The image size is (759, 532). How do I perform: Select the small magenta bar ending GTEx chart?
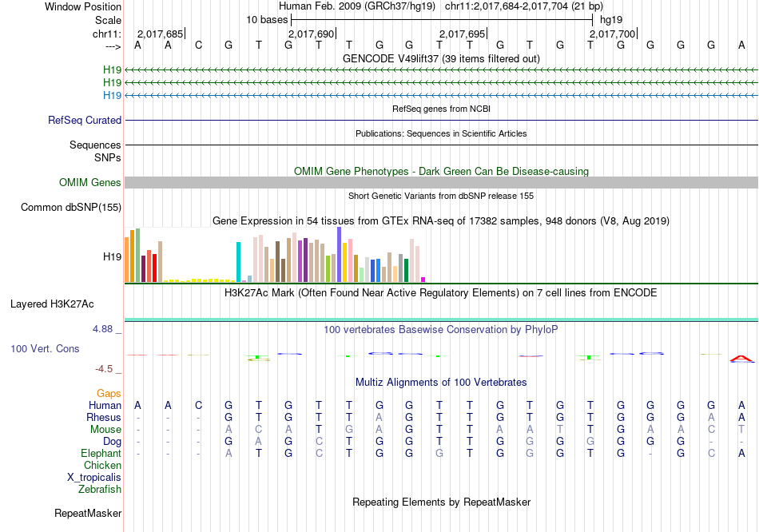point(423,279)
